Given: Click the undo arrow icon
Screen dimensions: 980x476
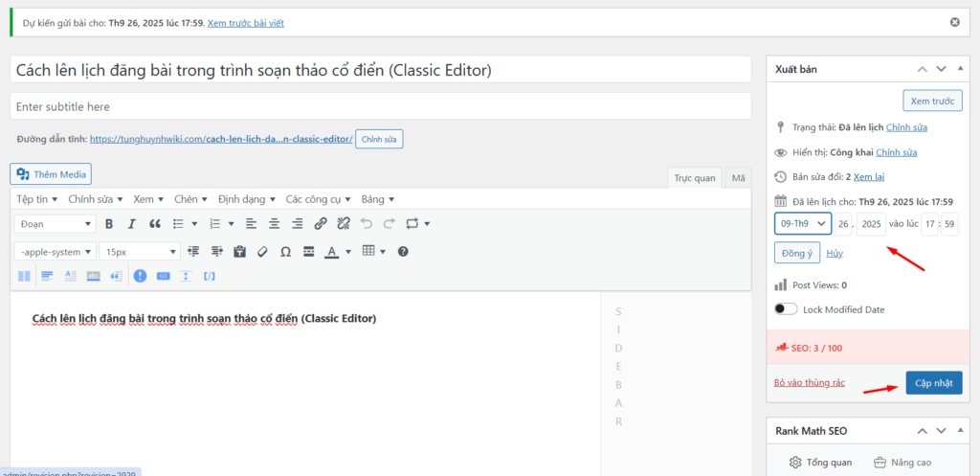Looking at the screenshot, I should (367, 224).
